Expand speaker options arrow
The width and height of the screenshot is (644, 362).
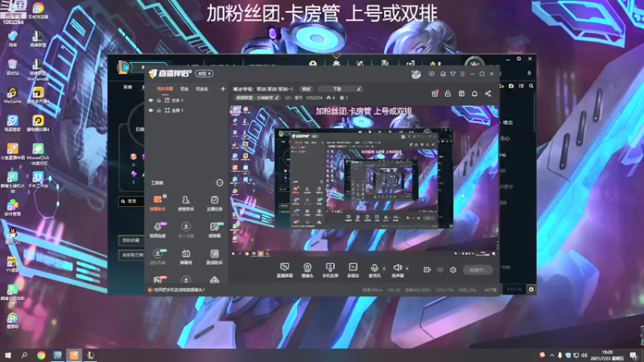coord(407,269)
